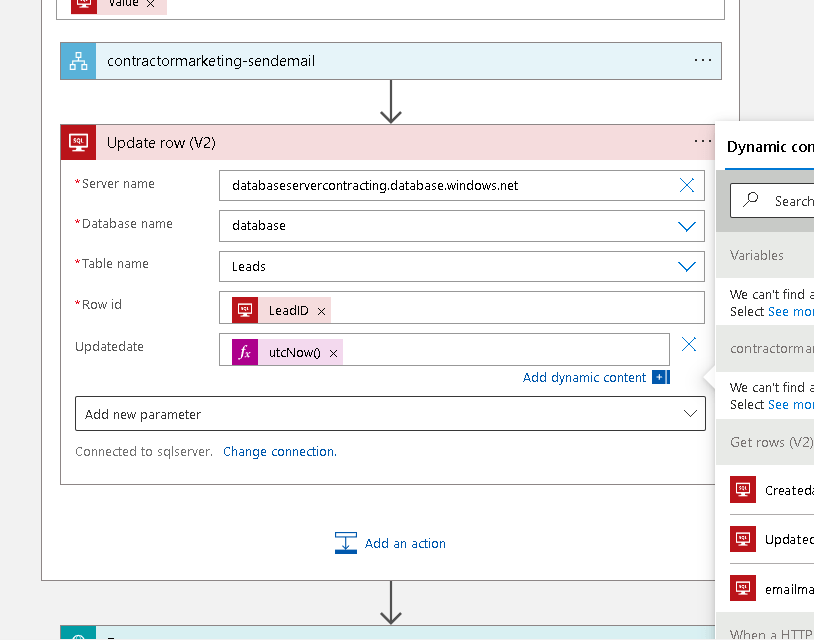Image resolution: width=814 pixels, height=640 pixels.
Task: Click See more under contractormarketing section
Action: (790, 404)
